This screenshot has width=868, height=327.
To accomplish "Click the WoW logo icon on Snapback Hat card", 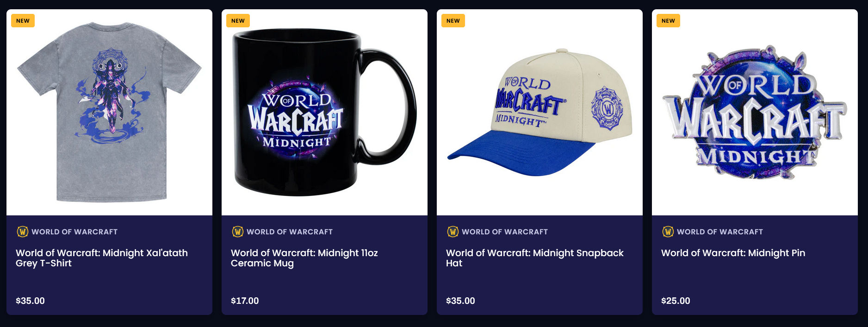I will click(453, 232).
